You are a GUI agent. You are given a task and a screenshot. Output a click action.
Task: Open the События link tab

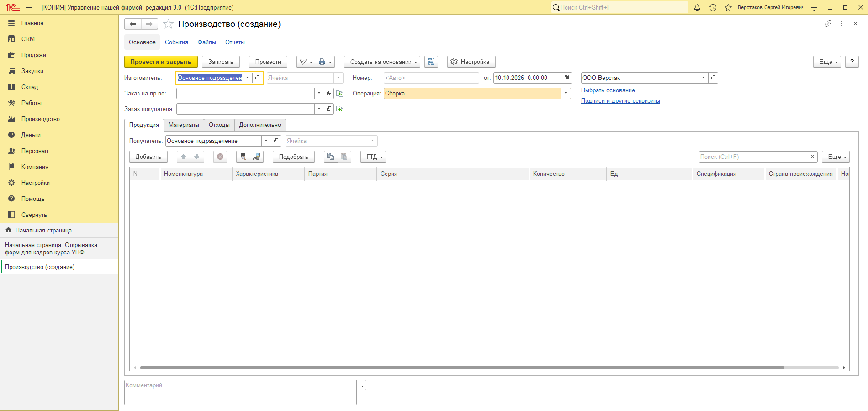click(176, 42)
